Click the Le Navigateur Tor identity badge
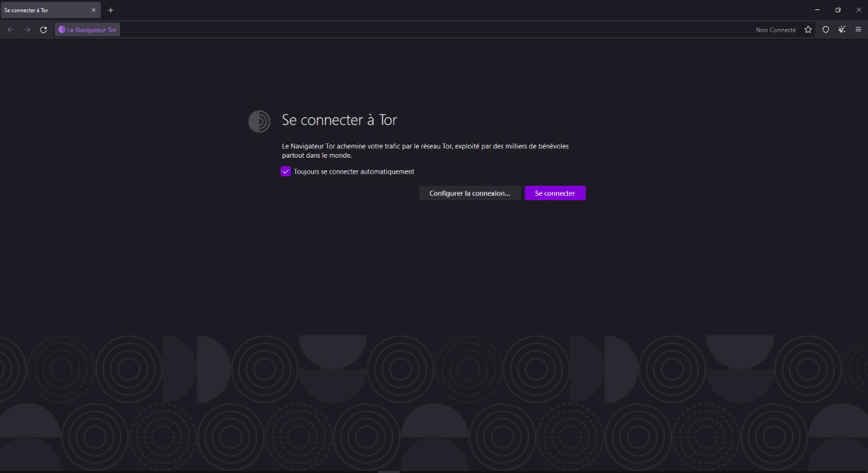This screenshot has width=868, height=473. tap(88, 30)
